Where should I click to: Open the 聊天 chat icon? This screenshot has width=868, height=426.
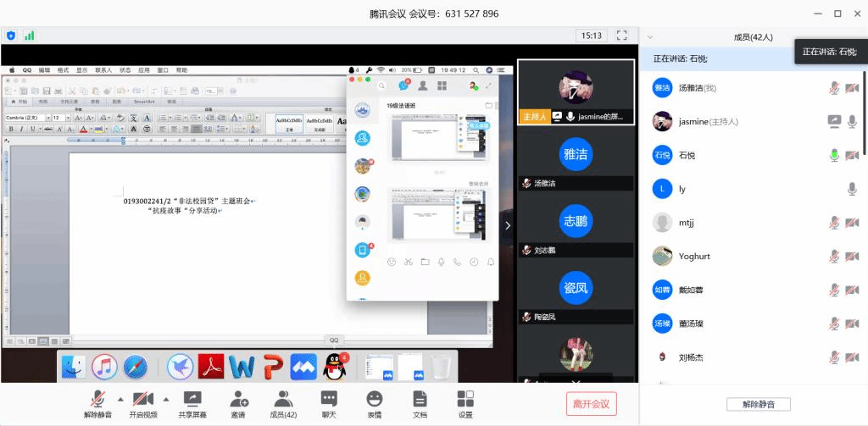(x=329, y=398)
